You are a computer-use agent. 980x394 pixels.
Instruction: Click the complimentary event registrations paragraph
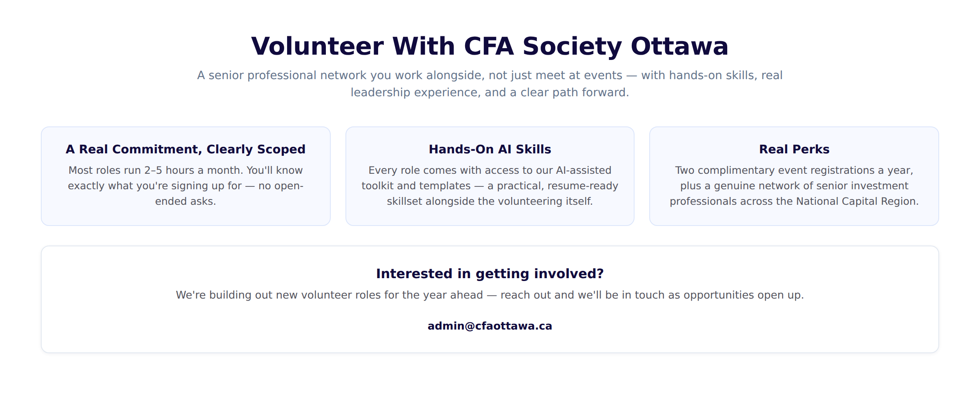coord(794,186)
